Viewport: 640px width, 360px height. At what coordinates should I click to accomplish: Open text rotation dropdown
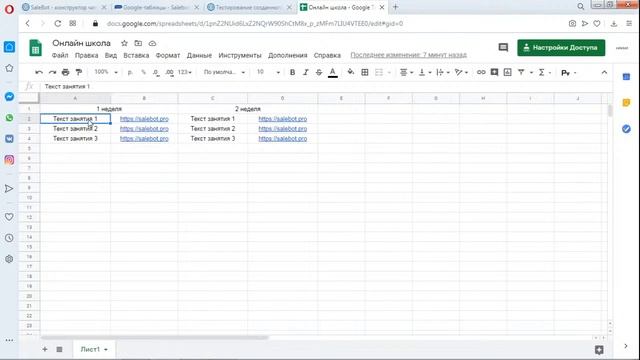point(461,72)
